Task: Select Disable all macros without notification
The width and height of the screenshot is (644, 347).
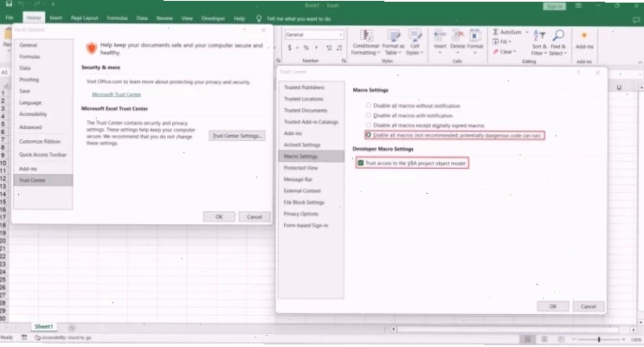Action: tap(369, 106)
